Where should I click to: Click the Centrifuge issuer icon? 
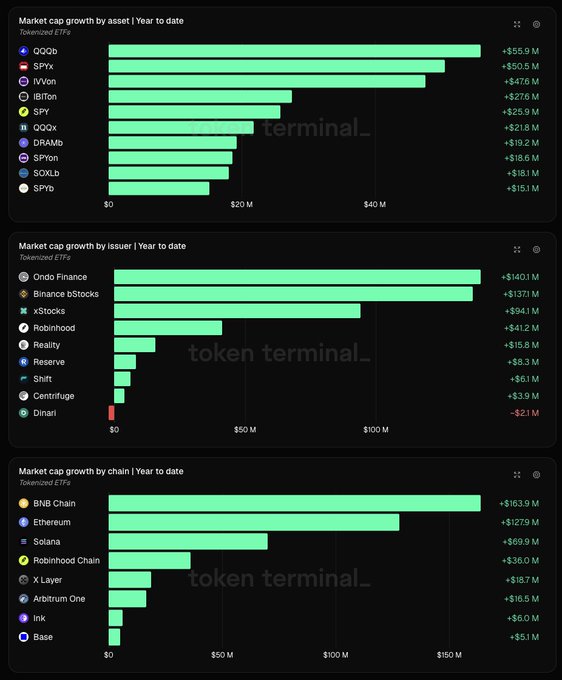(24, 396)
